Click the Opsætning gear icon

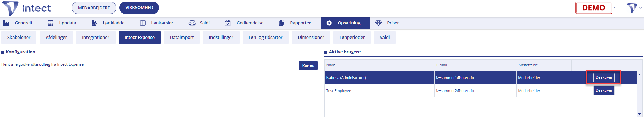pos(329,23)
